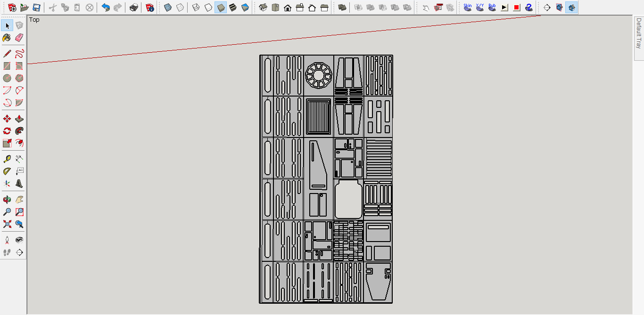The width and height of the screenshot is (644, 315).
Task: Switch to Monochrome face style
Action: (245, 8)
